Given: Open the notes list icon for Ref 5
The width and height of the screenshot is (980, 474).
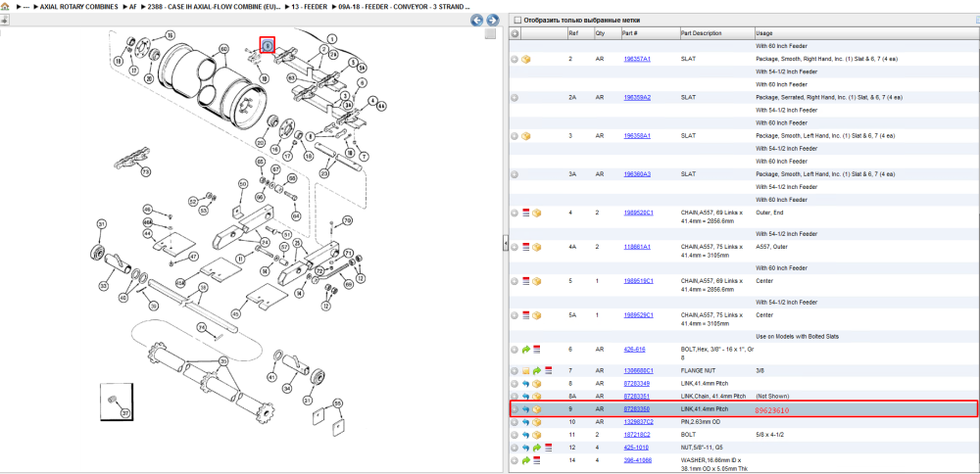Looking at the screenshot, I should tap(526, 281).
